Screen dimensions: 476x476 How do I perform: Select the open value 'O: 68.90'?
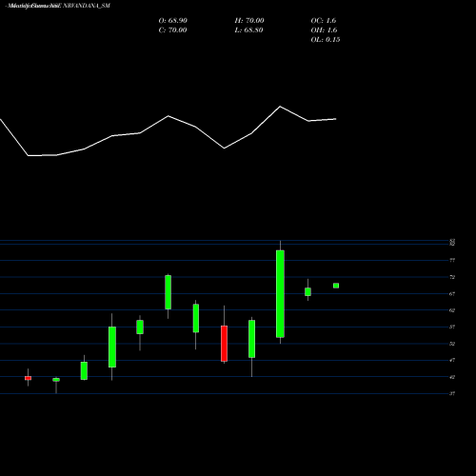tap(173, 20)
